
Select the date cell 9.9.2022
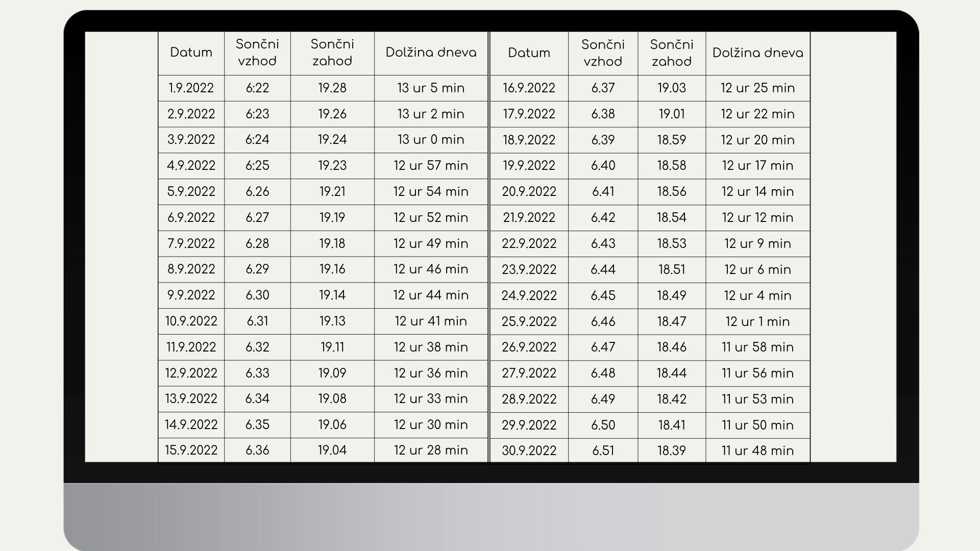click(191, 295)
